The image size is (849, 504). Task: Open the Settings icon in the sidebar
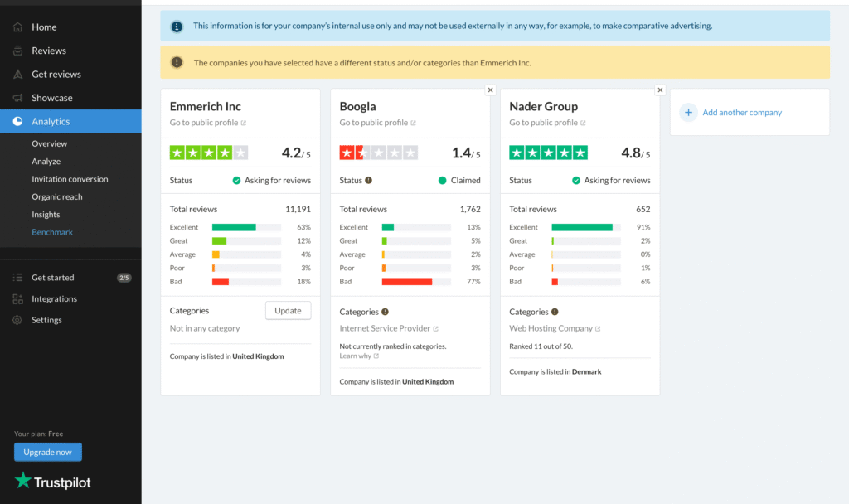point(17,320)
